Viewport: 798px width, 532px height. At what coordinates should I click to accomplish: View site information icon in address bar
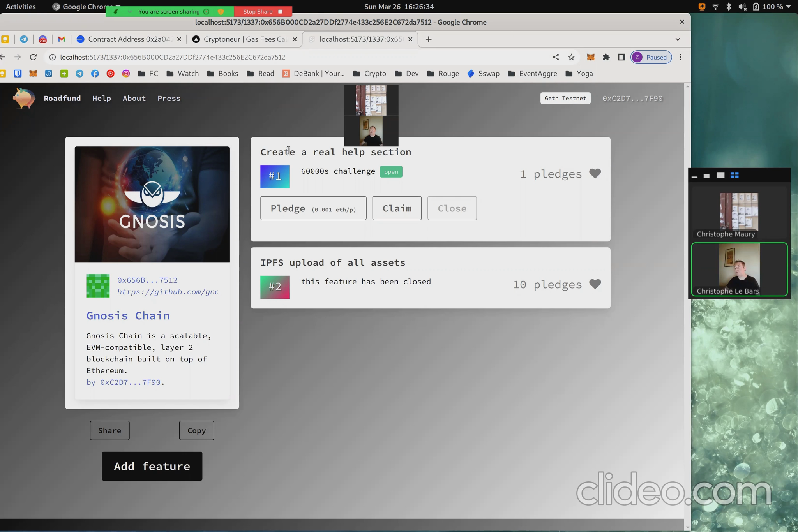52,57
